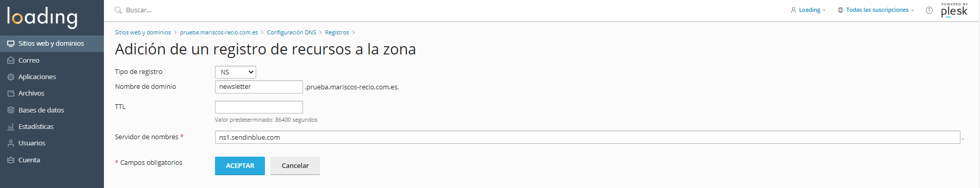980x188 pixels.
Task: Expand the Todas las suscripciones dropdown
Action: coord(876,10)
